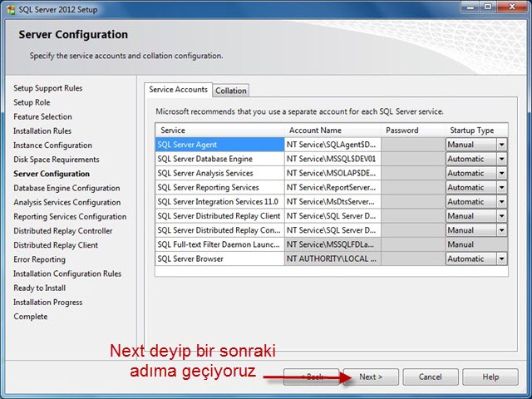532x399 pixels.
Task: Select the Service Accounts tab
Action: point(178,90)
